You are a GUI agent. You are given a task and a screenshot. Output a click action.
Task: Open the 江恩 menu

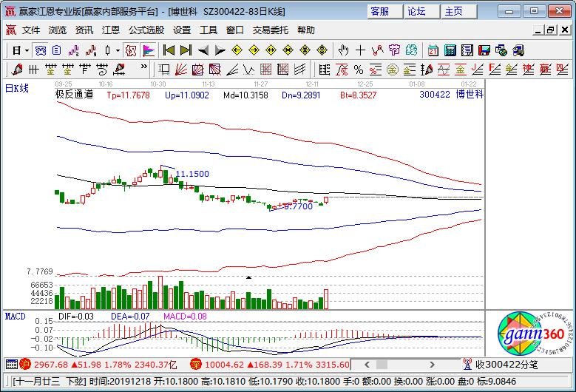tap(111, 30)
